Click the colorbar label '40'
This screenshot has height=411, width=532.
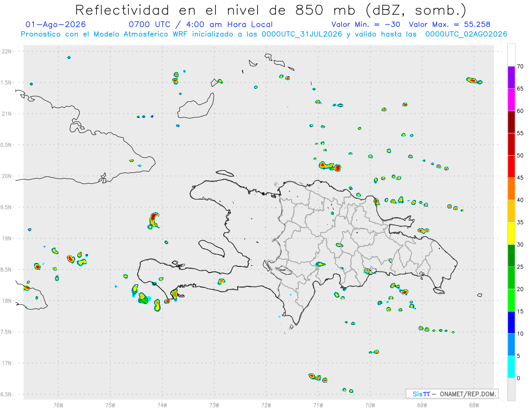click(520, 200)
